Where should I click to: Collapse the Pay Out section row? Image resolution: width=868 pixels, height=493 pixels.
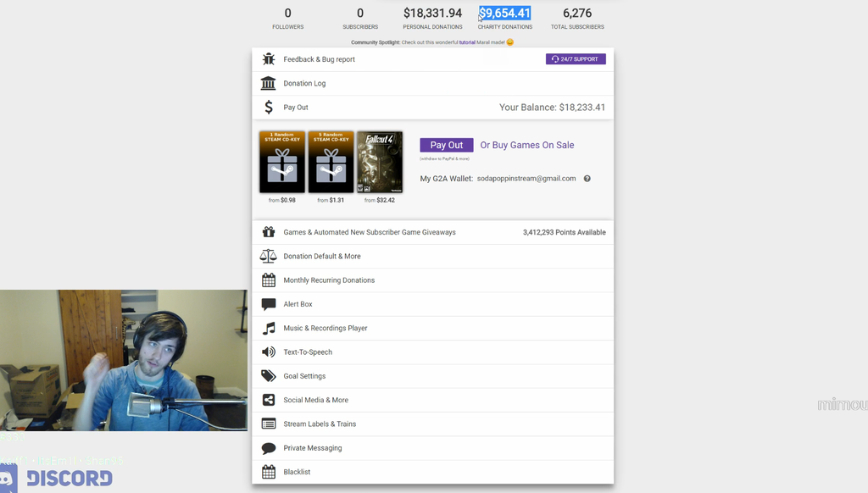pos(433,108)
